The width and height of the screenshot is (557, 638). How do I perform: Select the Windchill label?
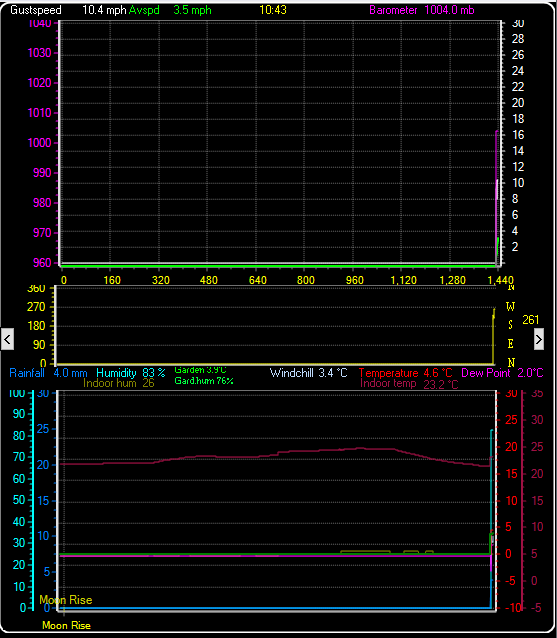point(291,373)
